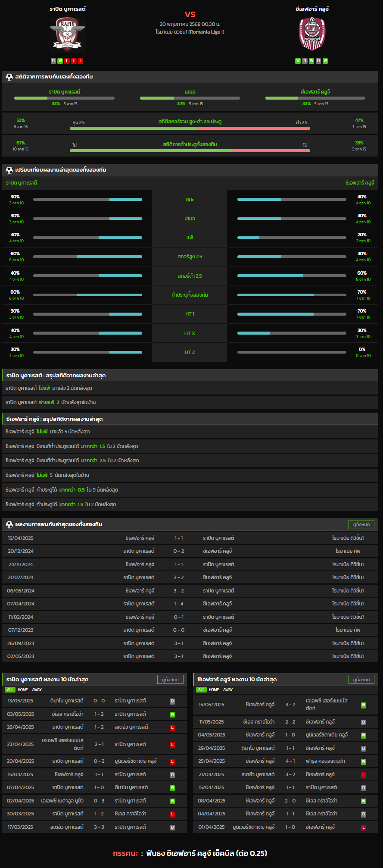Click the ซีเอฟอาร์ คลูจ์ team name above its crest
The height and width of the screenshot is (868, 383).
pos(312,9)
